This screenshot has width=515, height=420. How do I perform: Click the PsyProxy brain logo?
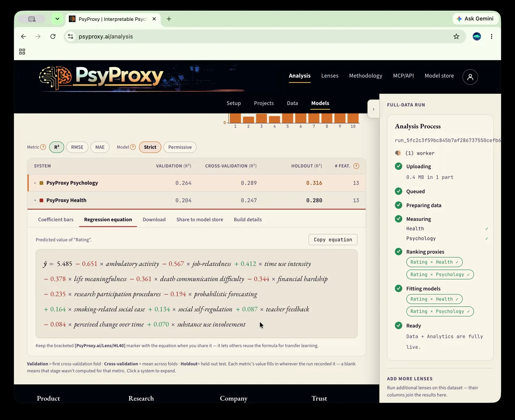tap(56, 78)
